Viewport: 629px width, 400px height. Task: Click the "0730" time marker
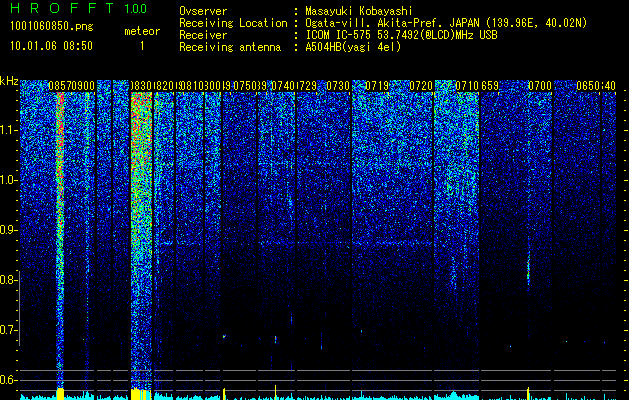[x=338, y=86]
